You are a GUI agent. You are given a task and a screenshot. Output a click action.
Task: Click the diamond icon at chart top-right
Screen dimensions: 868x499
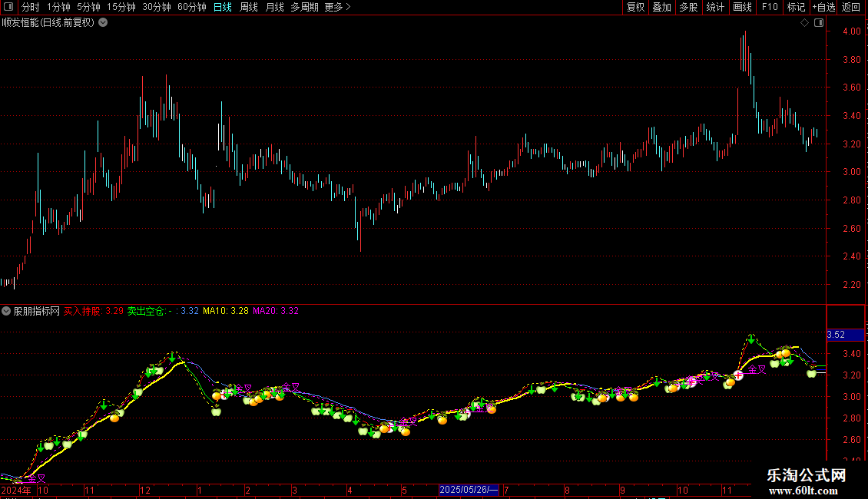click(804, 23)
